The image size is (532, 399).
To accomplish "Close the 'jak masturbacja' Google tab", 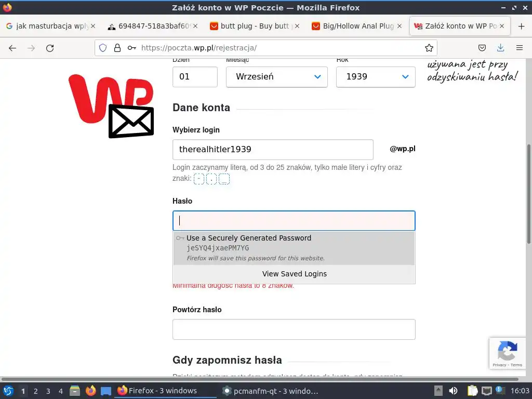I will [x=93, y=26].
